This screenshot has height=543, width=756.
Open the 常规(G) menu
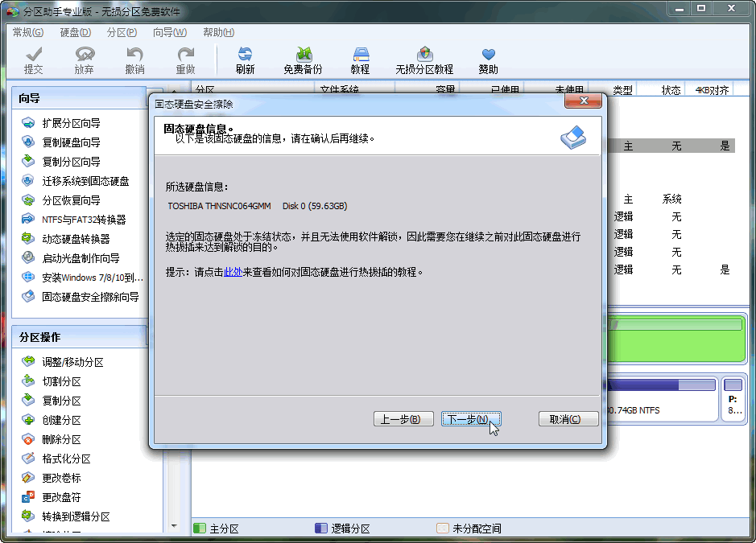(28, 32)
